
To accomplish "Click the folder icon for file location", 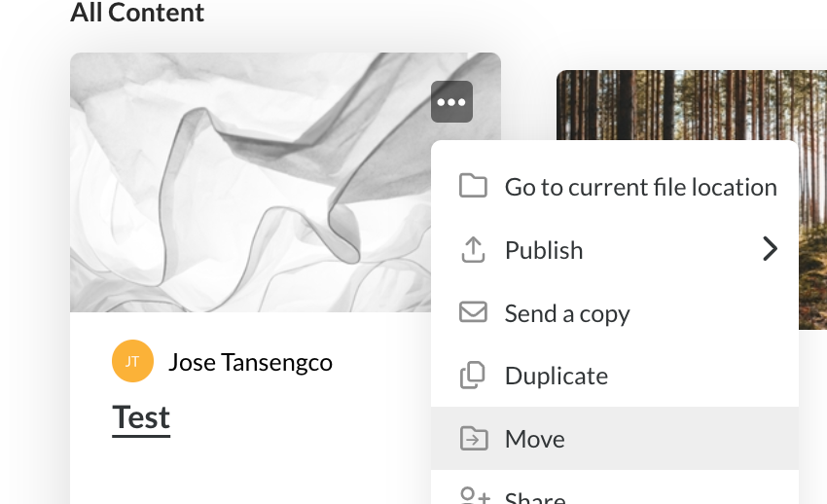I will 473,186.
